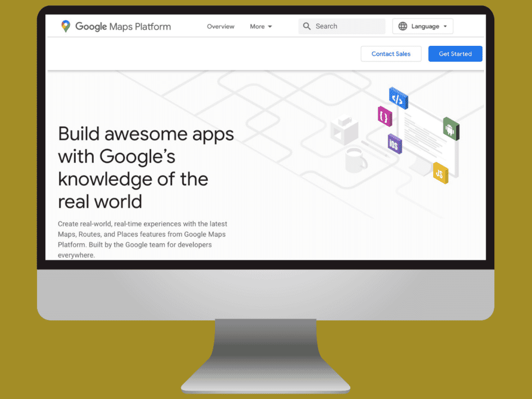
Task: Click the package box illustration
Action: point(345,129)
